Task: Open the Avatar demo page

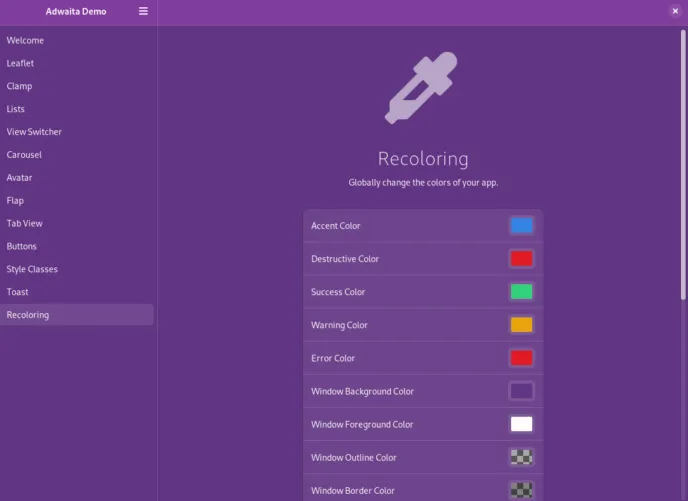Action: coord(19,177)
